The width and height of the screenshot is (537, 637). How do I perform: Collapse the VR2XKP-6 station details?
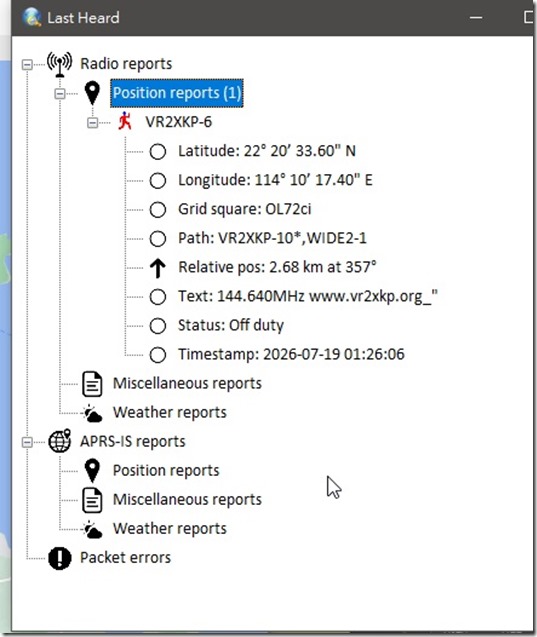point(93,122)
